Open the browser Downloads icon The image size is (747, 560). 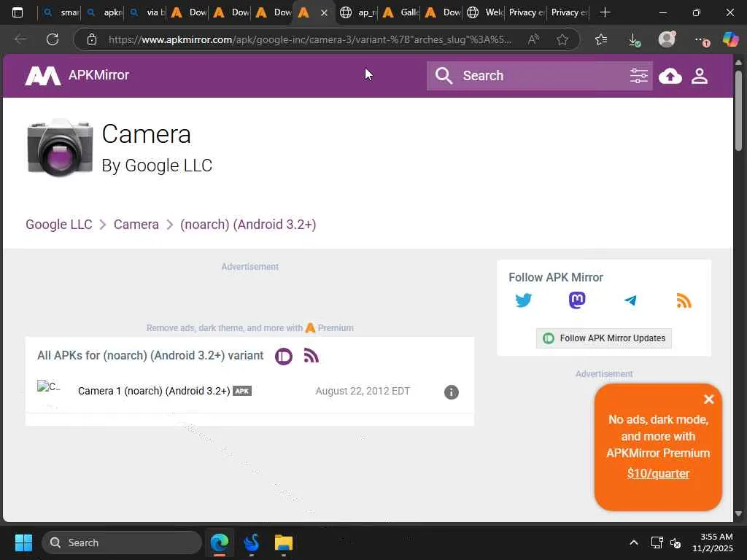point(634,39)
